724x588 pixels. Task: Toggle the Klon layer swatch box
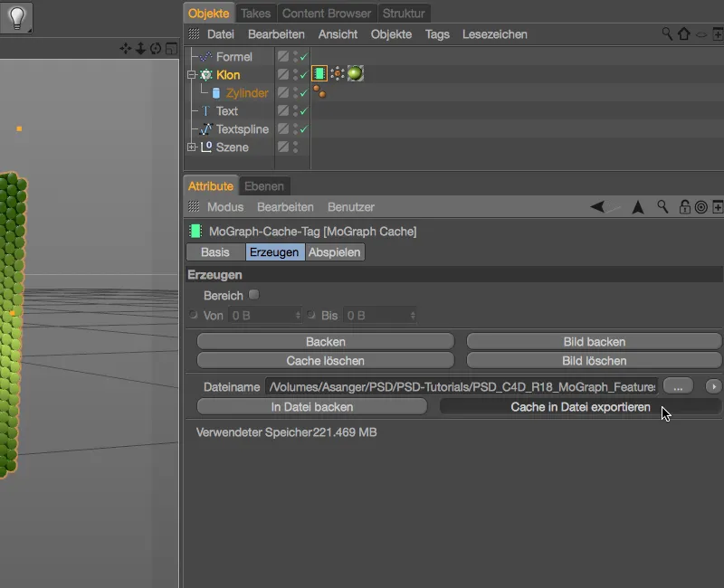tap(283, 74)
